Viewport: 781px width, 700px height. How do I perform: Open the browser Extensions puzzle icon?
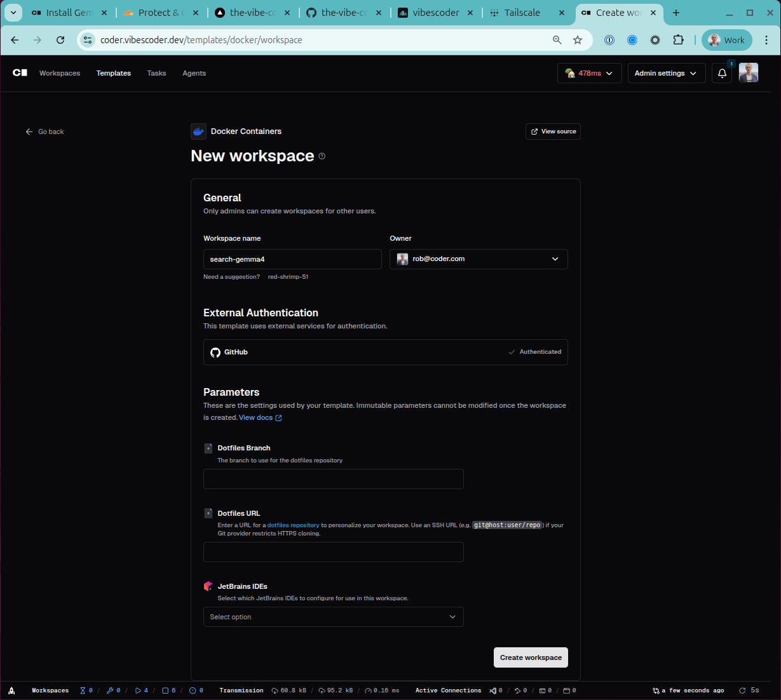click(x=678, y=40)
